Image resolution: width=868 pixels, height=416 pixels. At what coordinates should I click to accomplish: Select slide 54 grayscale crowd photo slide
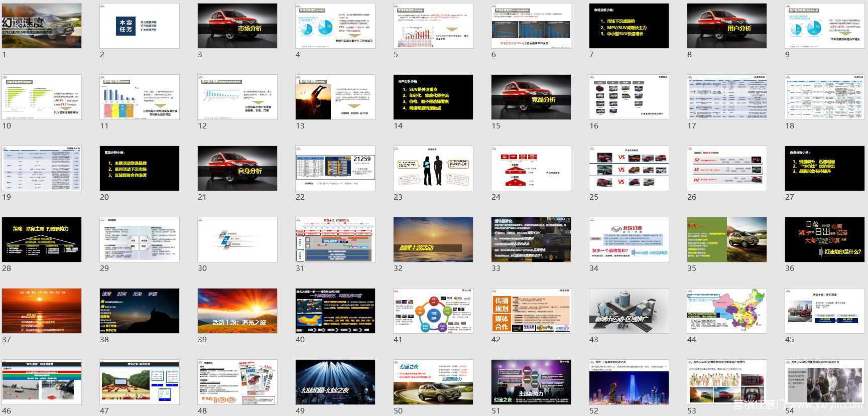point(825,382)
